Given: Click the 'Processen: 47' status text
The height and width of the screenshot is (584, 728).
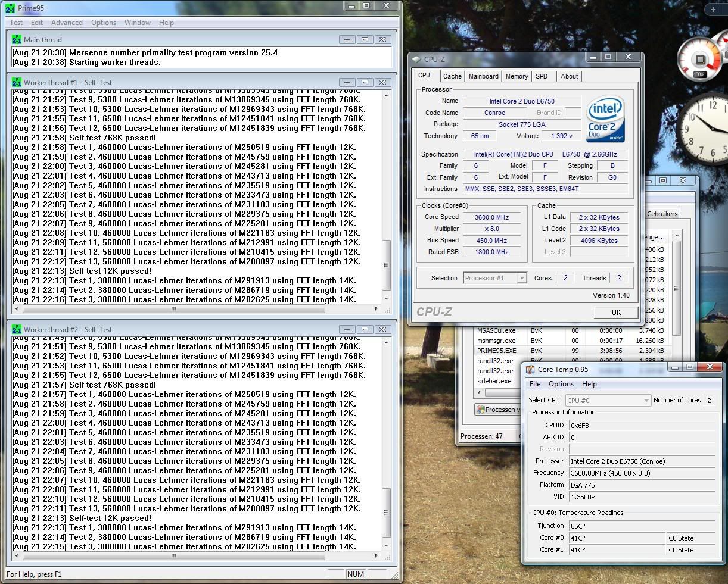Looking at the screenshot, I should click(481, 436).
